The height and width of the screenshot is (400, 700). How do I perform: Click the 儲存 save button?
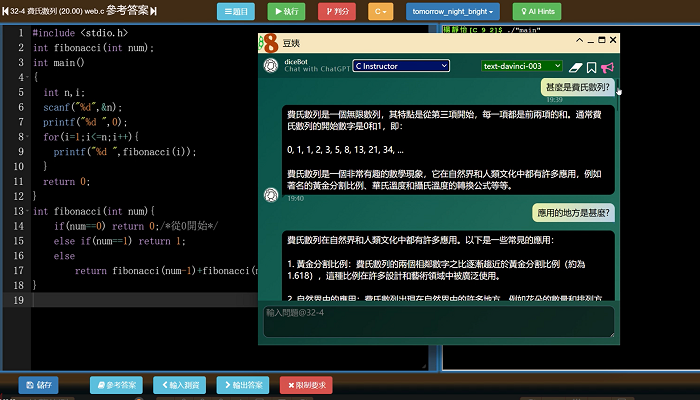(44, 385)
